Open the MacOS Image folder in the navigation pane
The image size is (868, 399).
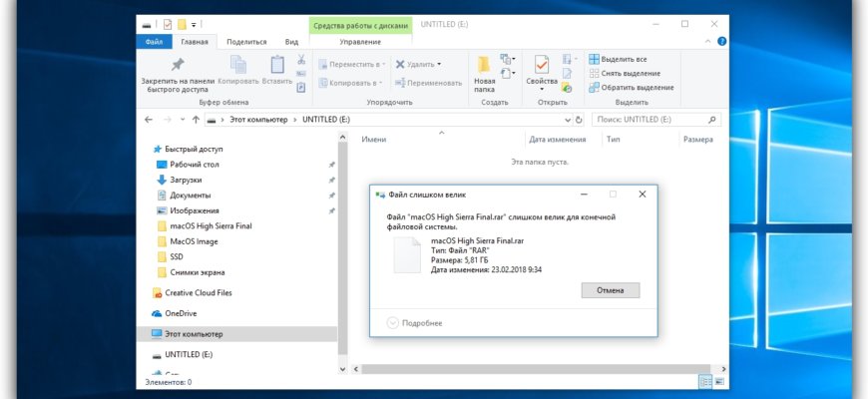188,241
